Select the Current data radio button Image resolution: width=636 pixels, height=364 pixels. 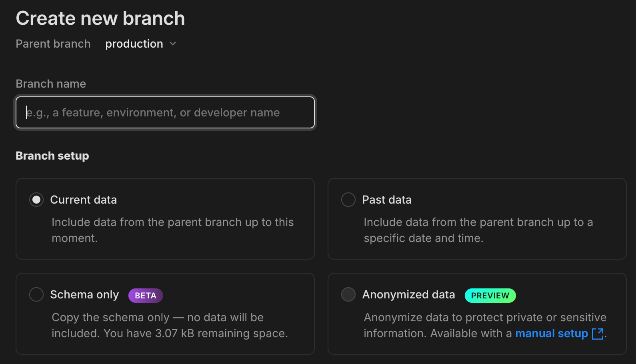click(x=36, y=200)
